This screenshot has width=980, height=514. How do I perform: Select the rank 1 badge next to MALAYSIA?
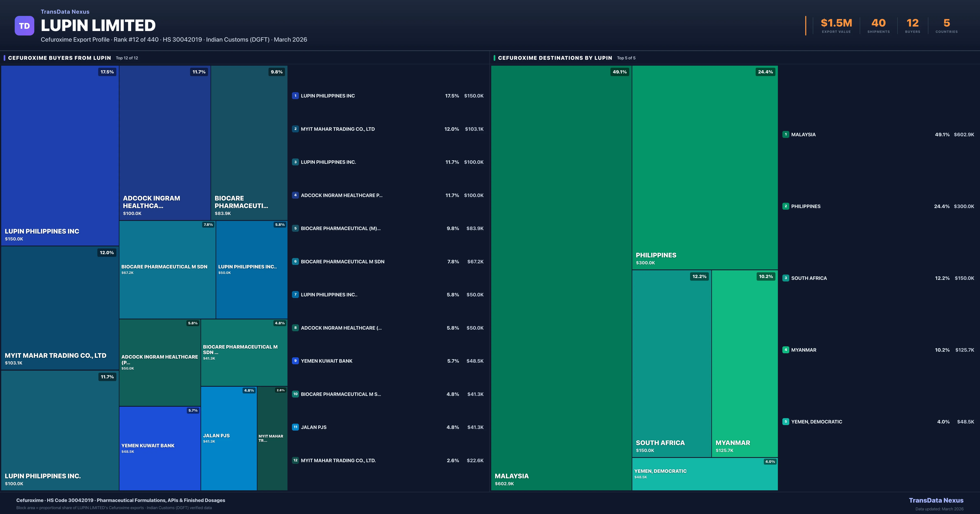[x=786, y=134]
